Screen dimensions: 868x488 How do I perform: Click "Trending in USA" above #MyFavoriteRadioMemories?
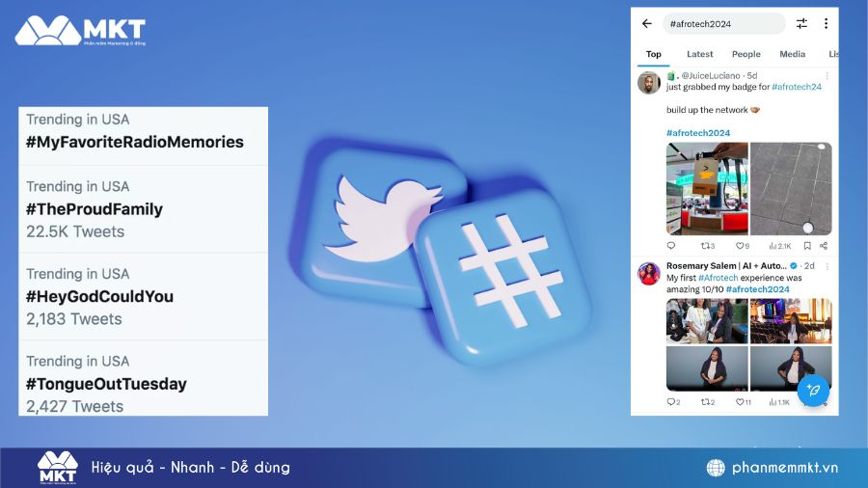click(77, 120)
